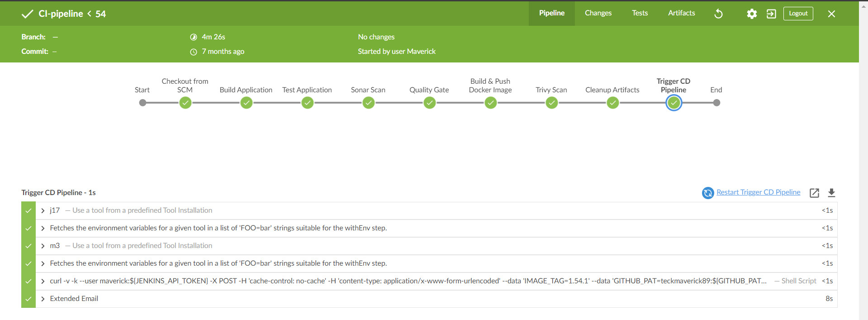This screenshot has height=320, width=868.
Task: Click the Start node of pipeline graph
Action: pos(142,103)
